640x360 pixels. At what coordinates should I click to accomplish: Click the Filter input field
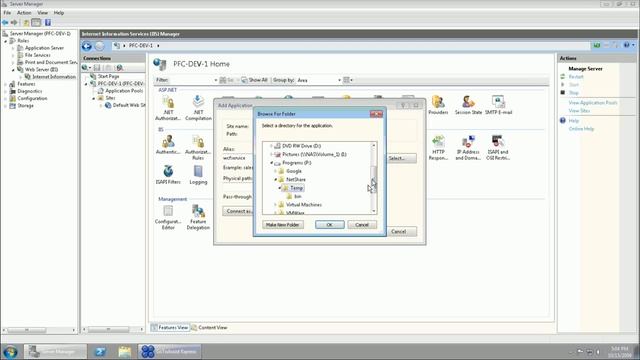tap(193, 80)
